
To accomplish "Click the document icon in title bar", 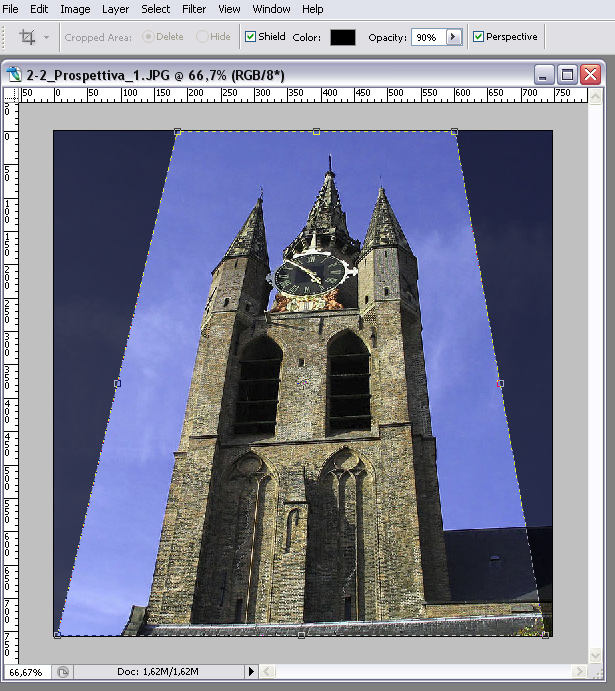I will 14,74.
